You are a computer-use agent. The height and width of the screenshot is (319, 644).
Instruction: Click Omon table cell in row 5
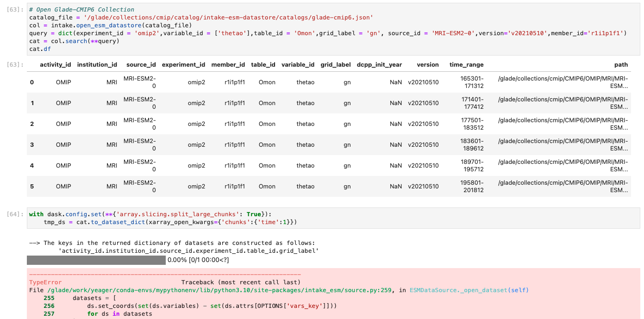267,186
